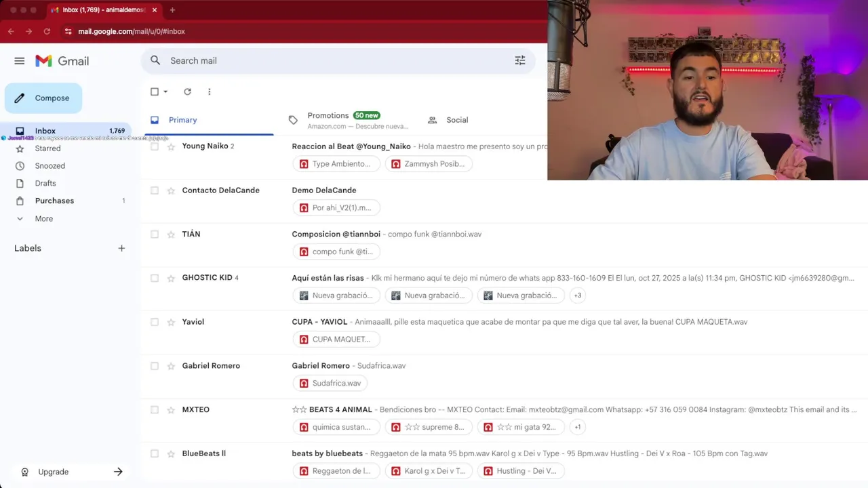Click the site info icon in address bar
This screenshot has width=868, height=488.
(68, 31)
